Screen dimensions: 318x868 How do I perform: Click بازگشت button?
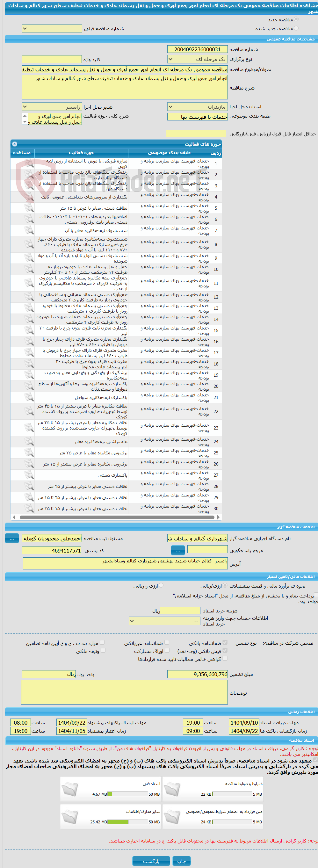[x=151, y=861]
